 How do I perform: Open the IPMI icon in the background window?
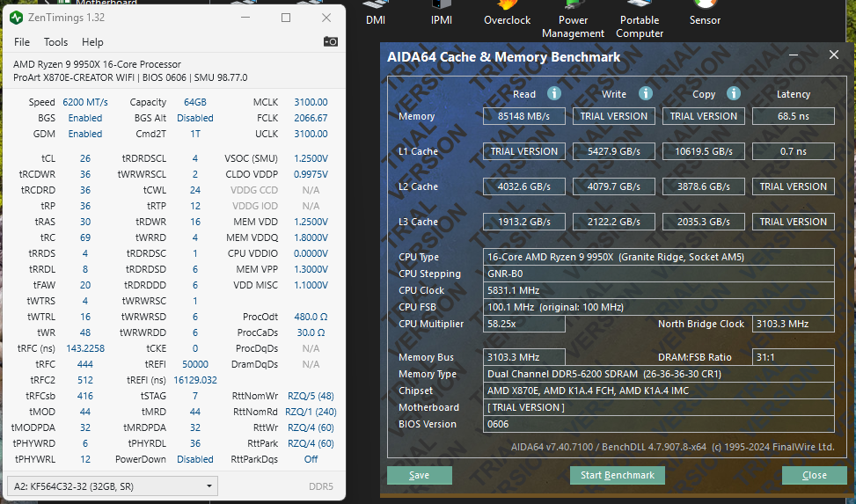[441, 13]
